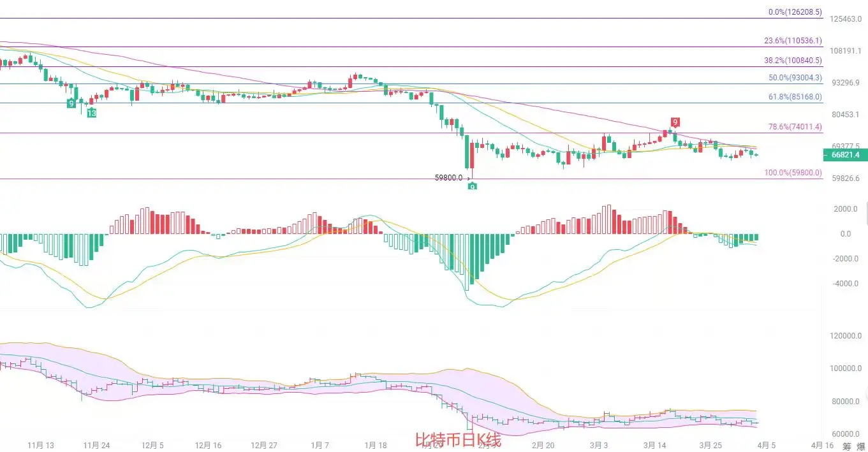The width and height of the screenshot is (868, 452).
Task: Click the tallest green MACD histogram bar
Action: (x=467, y=262)
